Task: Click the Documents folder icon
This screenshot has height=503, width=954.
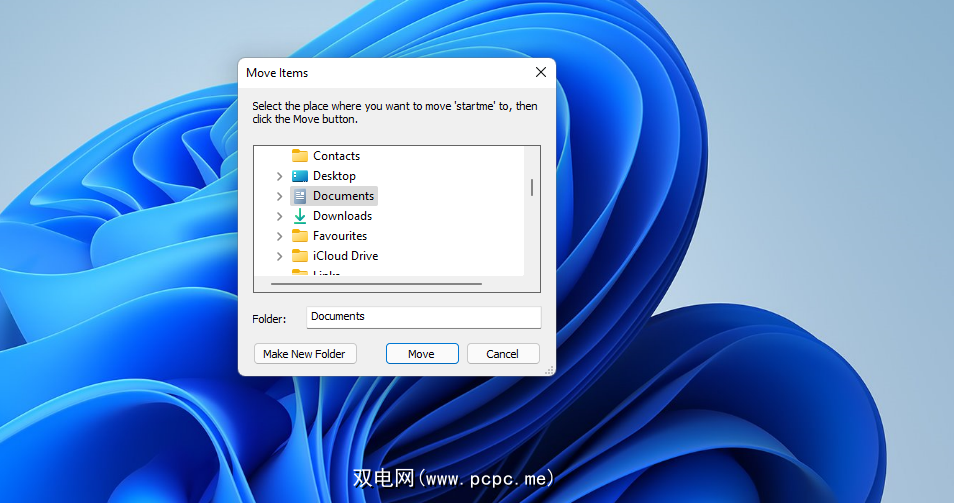Action: pyautogui.click(x=299, y=196)
